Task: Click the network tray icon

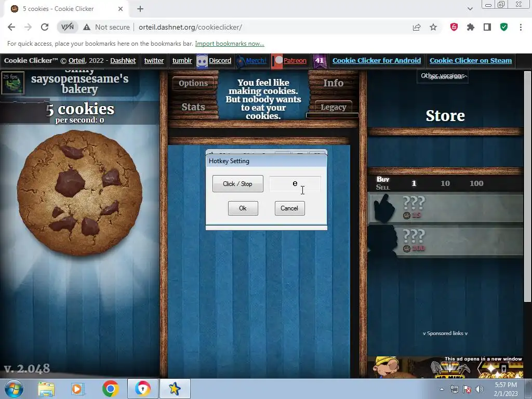Action: [x=454, y=389]
